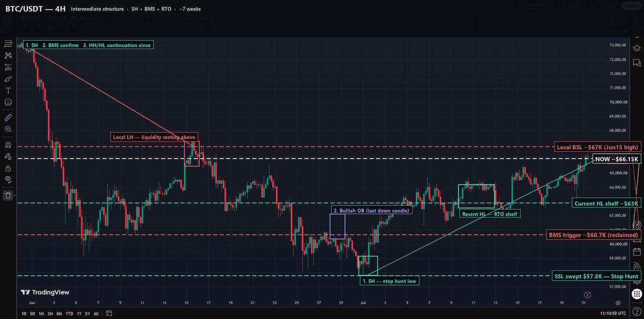Activate the ruler measure tool

8,117
